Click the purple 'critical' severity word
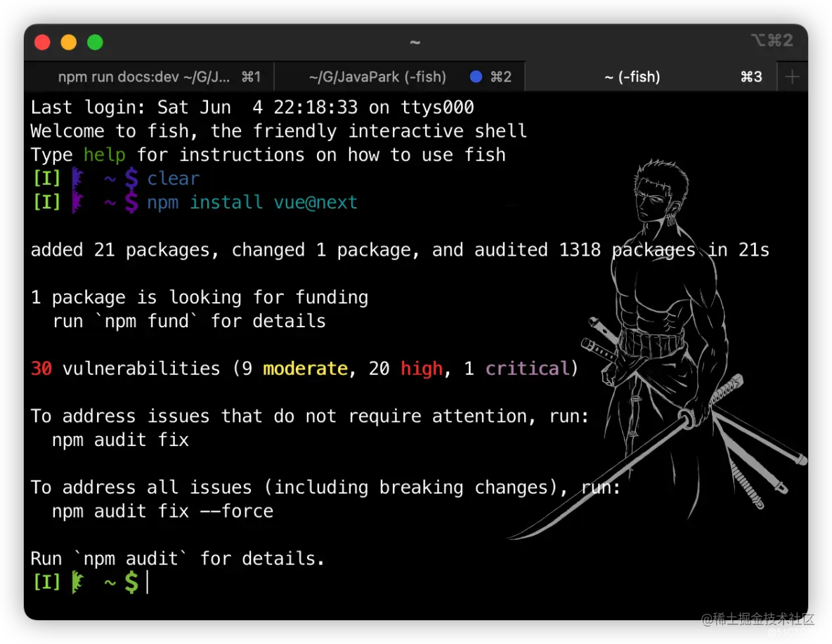This screenshot has width=832, height=644. [x=527, y=368]
